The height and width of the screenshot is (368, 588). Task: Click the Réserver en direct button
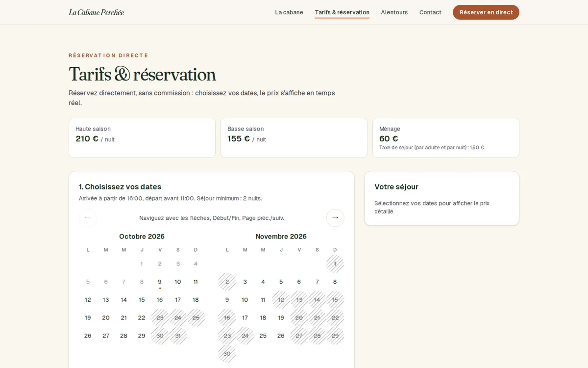click(486, 12)
